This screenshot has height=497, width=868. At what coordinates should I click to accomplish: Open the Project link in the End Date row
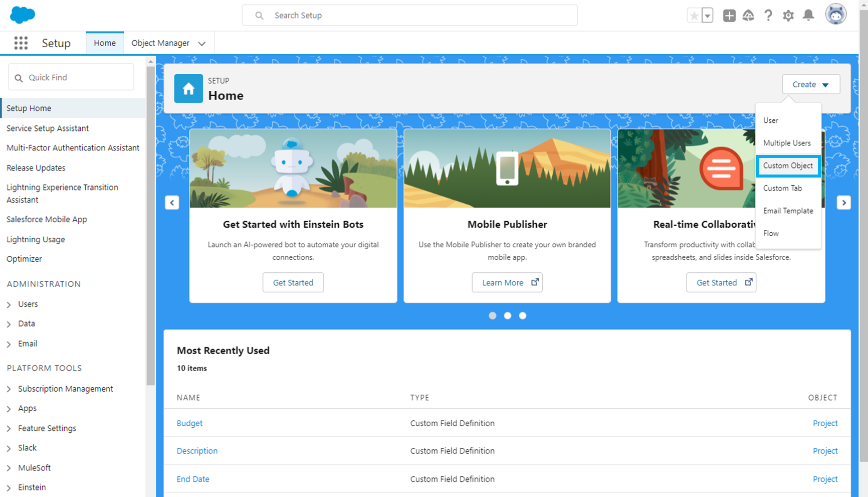coord(825,479)
